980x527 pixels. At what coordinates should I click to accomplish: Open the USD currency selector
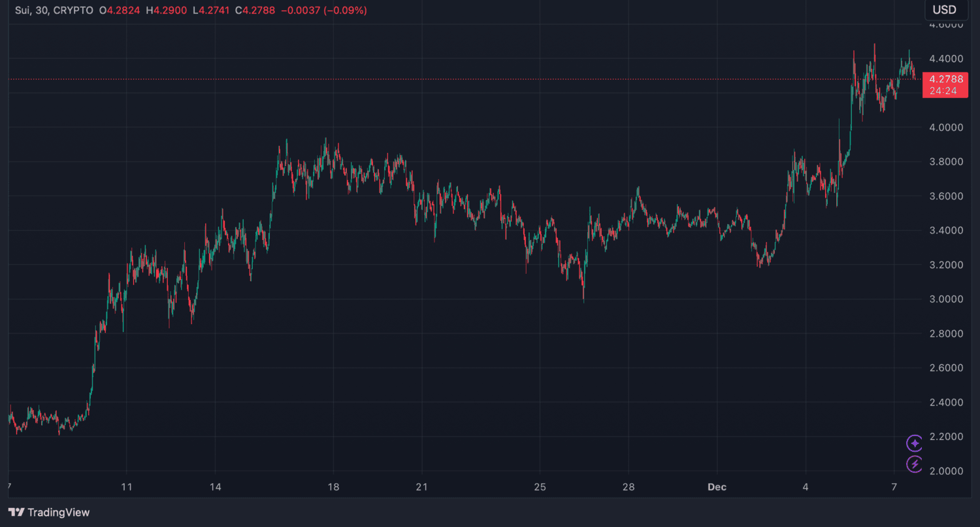tap(945, 10)
